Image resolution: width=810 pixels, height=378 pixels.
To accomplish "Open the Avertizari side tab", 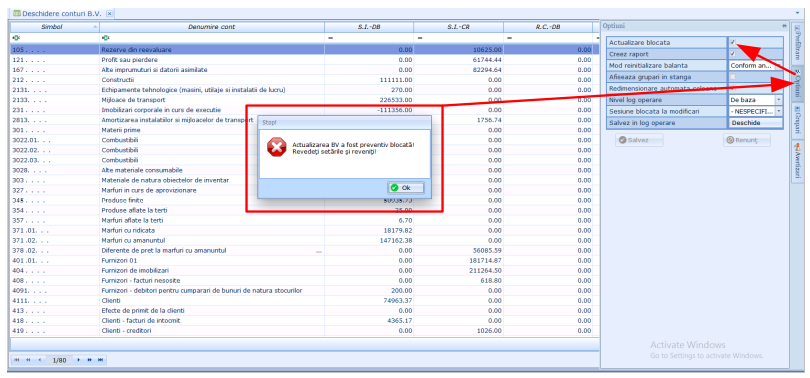I will [797, 161].
